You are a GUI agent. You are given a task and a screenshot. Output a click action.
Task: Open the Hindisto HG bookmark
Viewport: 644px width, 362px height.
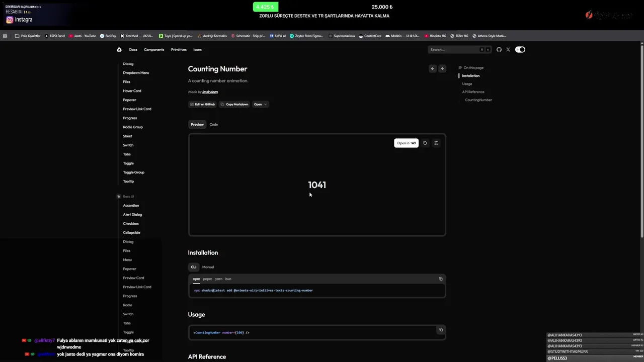pos(435,36)
